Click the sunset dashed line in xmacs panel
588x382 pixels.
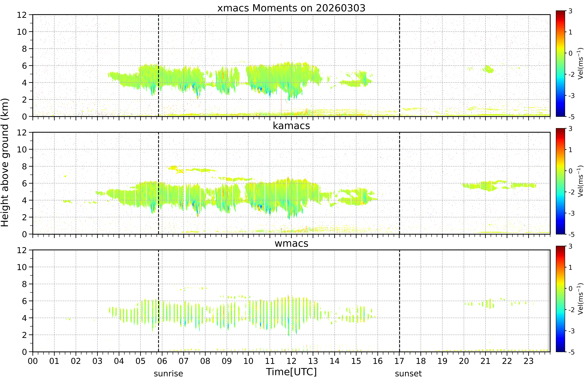tap(400, 65)
